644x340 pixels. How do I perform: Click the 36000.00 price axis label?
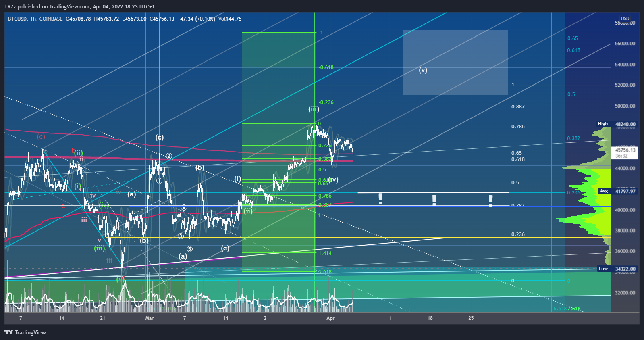coord(625,251)
